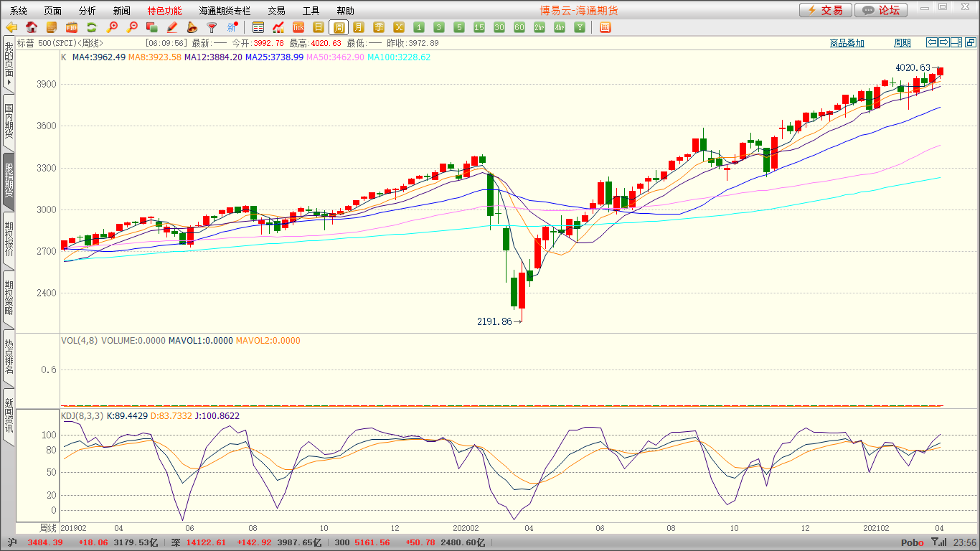
Task: Switch to Tick chart
Action: [x=298, y=27]
